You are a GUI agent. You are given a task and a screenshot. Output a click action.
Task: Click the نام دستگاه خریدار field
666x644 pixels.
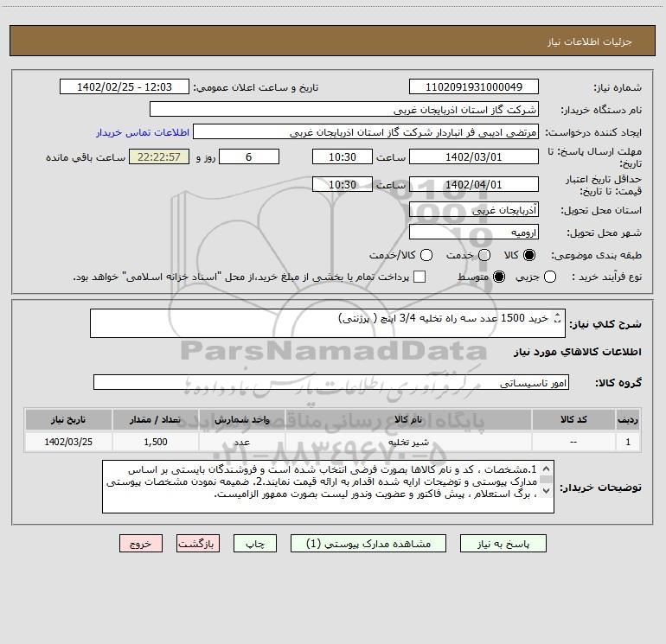point(344,109)
